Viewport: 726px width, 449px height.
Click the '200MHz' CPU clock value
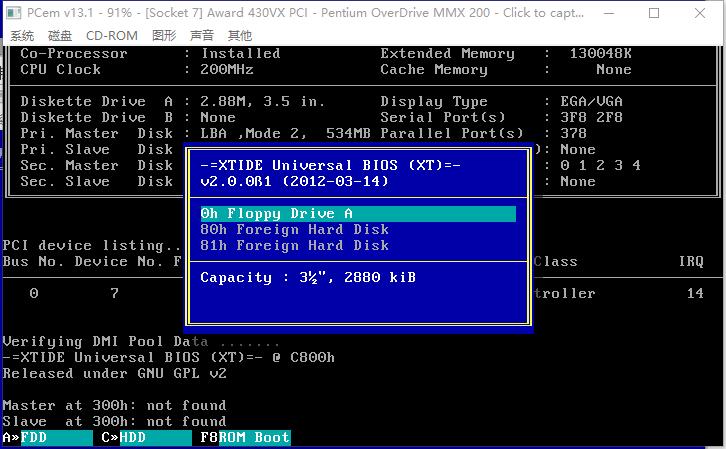tap(227, 69)
